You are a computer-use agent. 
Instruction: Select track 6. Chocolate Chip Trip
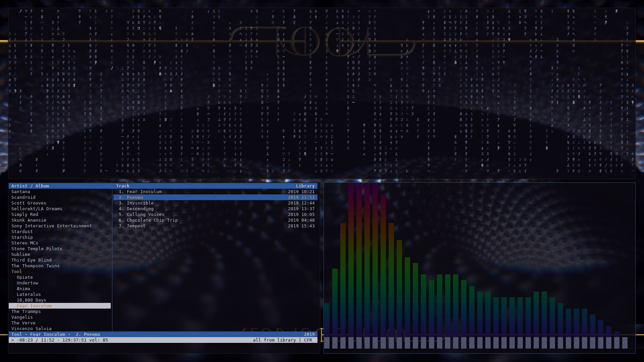pos(215,220)
